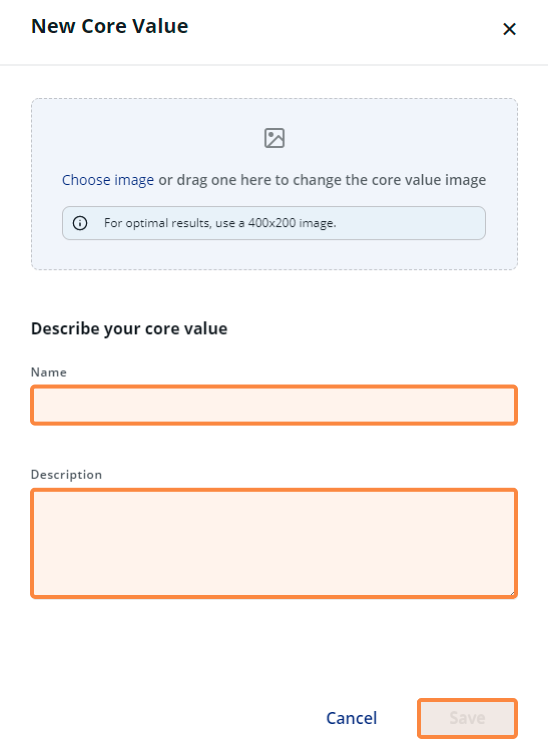Focus the Description text area
The width and height of the screenshot is (548, 756).
click(274, 543)
